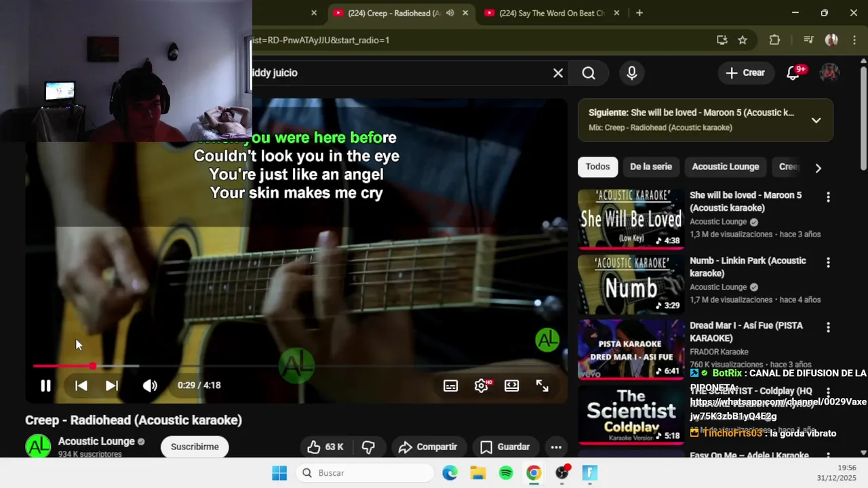Switch to theater mode
868x488 pixels.
(512, 386)
